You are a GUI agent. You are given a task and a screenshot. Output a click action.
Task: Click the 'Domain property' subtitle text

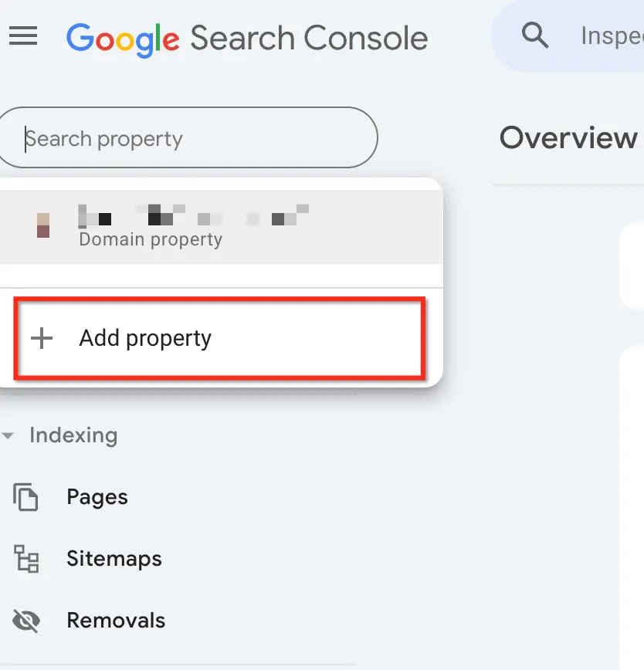point(151,240)
